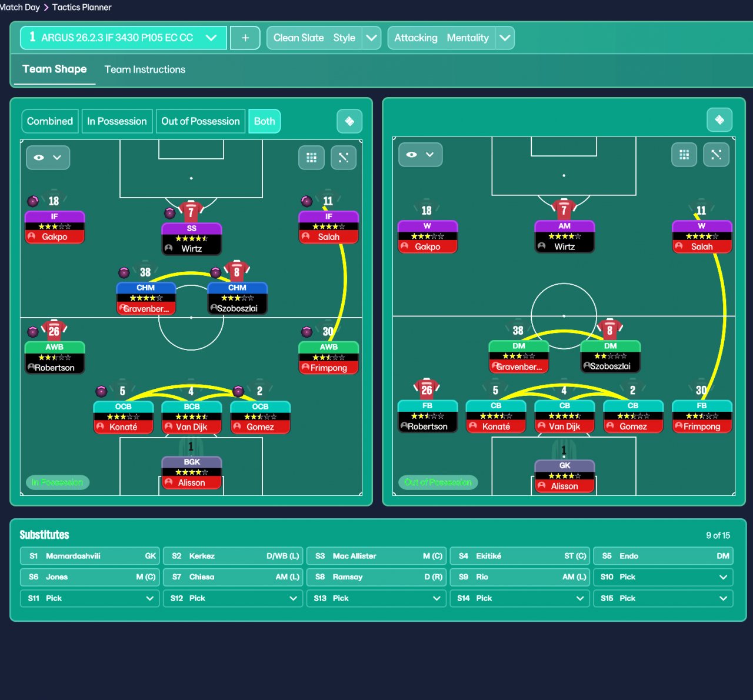The width and height of the screenshot is (753, 700).
Task: Switch pitch view to Combined
Action: [x=50, y=121]
